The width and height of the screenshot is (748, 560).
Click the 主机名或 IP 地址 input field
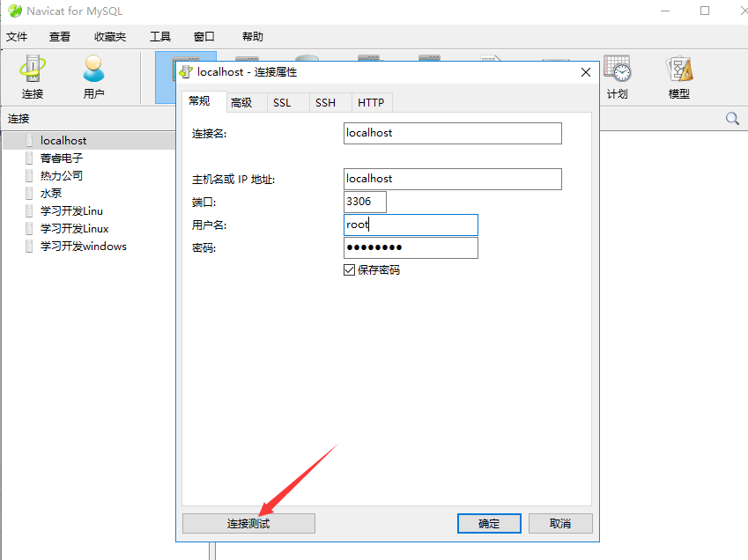tap(453, 180)
